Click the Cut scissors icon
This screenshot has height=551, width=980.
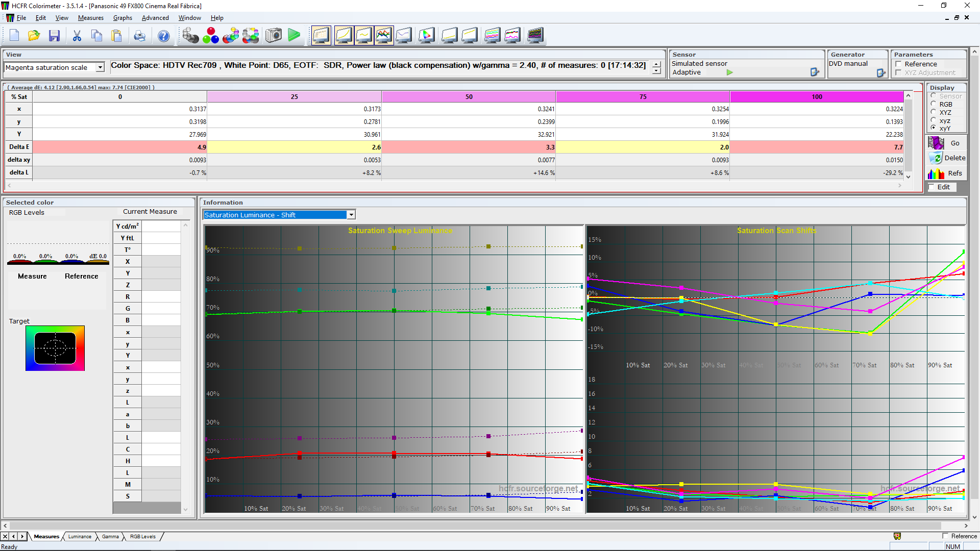tap(77, 35)
